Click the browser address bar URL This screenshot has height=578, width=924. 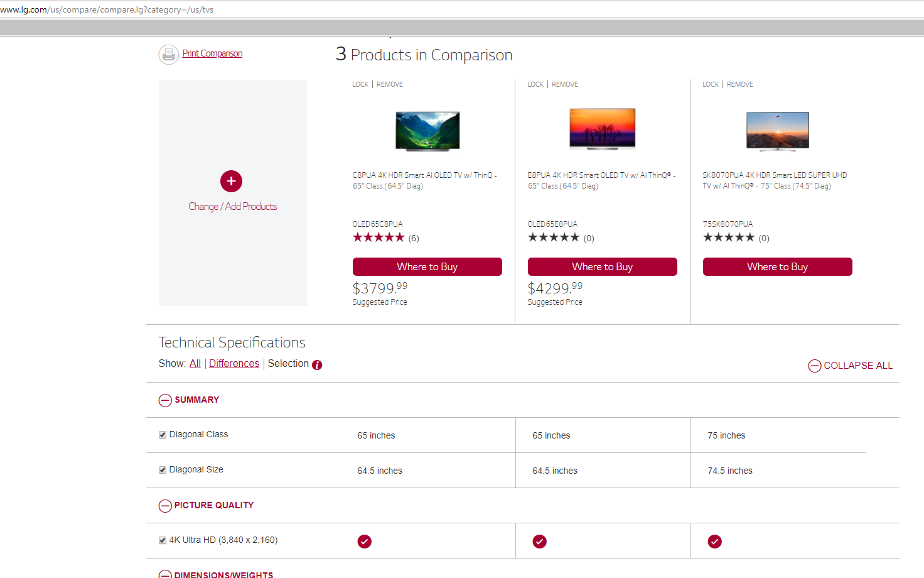tap(107, 9)
